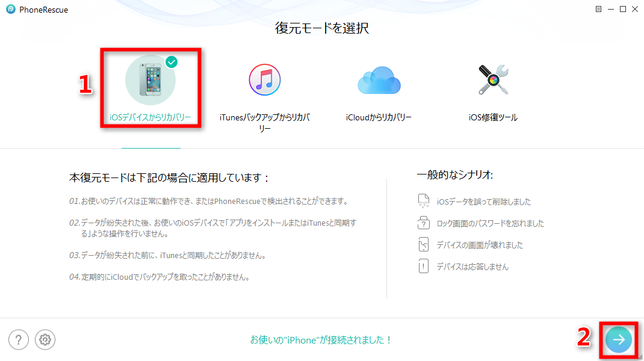Open the settings gear button
This screenshot has width=644, height=361.
(x=45, y=340)
